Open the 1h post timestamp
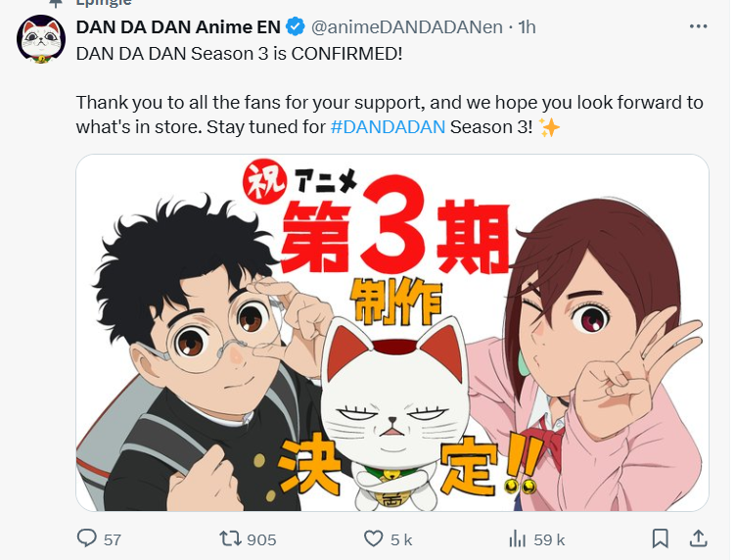This screenshot has width=735, height=560. pyautogui.click(x=527, y=27)
